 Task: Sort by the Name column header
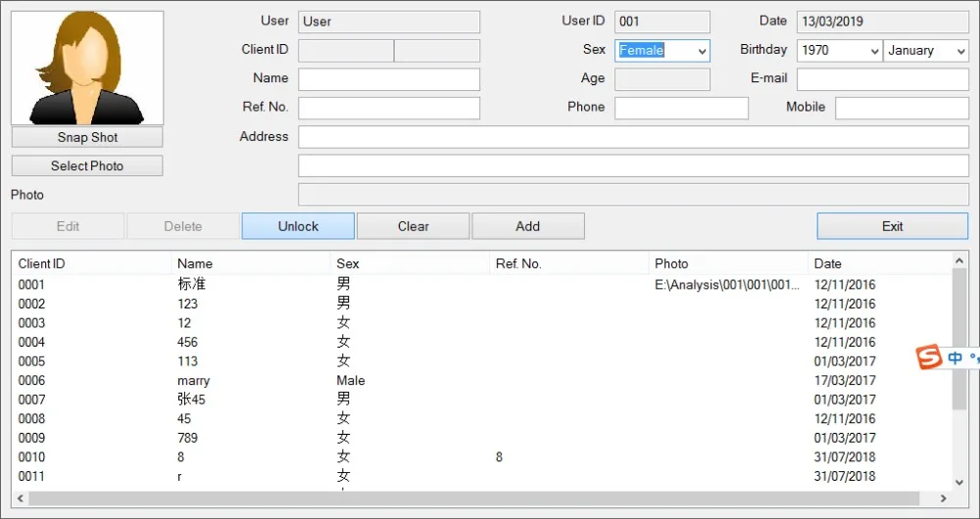(x=251, y=263)
